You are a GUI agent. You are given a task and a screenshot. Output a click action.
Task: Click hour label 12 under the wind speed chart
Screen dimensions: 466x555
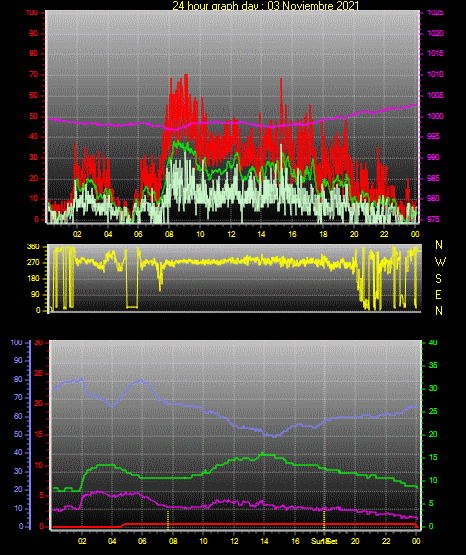click(231, 234)
